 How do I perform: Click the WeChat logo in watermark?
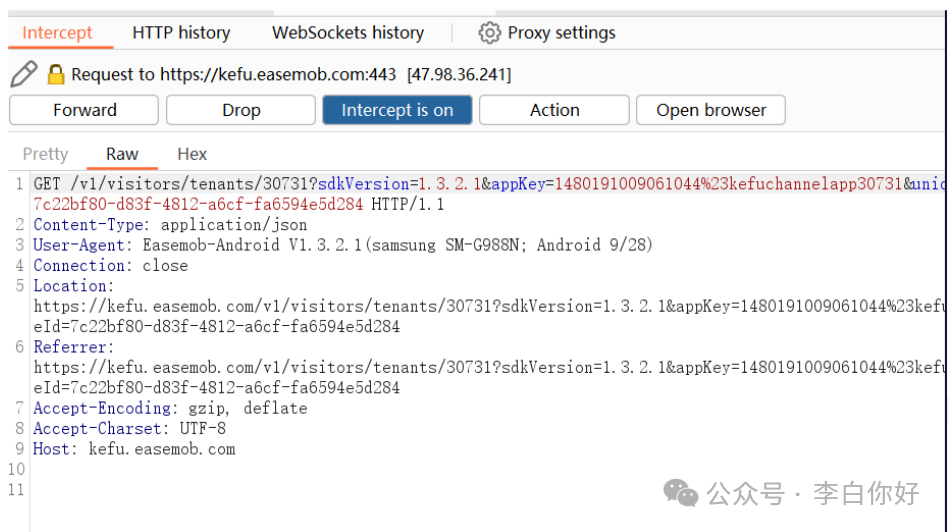click(681, 493)
